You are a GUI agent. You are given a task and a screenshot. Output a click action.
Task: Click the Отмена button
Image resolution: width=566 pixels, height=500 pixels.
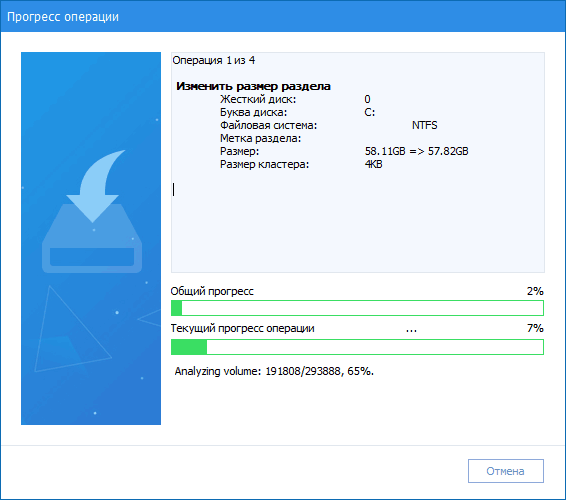point(506,471)
